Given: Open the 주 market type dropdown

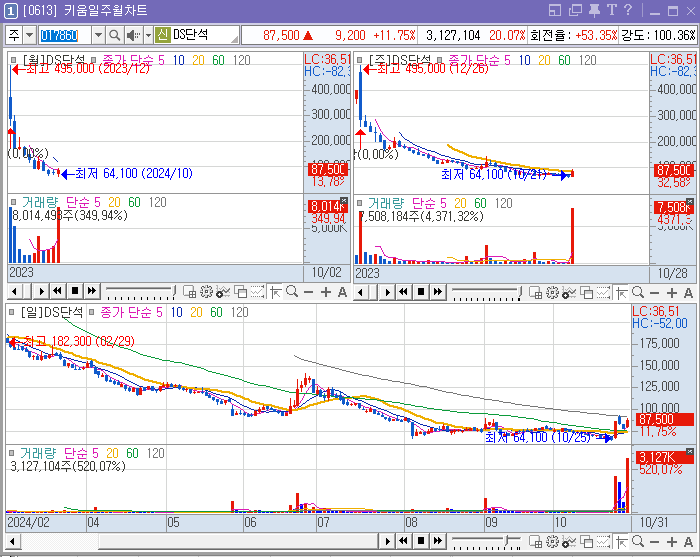Looking at the screenshot, I should tap(29, 35).
